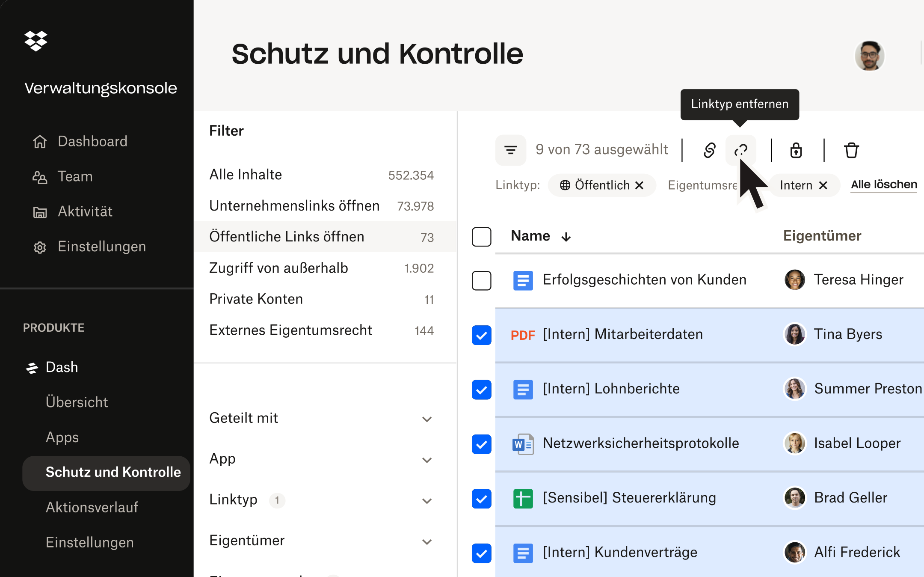Select the Unternehmenslinks öffnen filter
Viewport: 924px width, 577px height.
(x=325, y=206)
